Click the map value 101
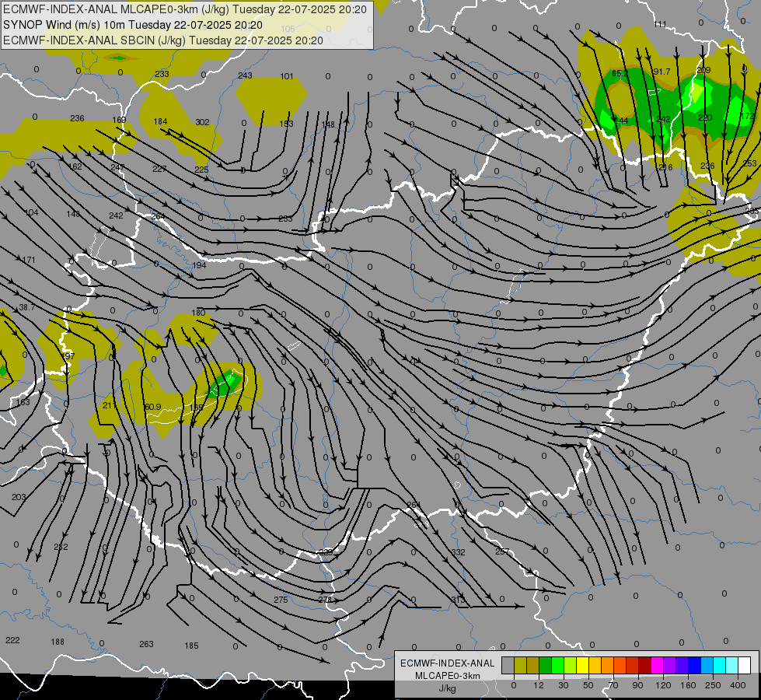 click(287, 76)
